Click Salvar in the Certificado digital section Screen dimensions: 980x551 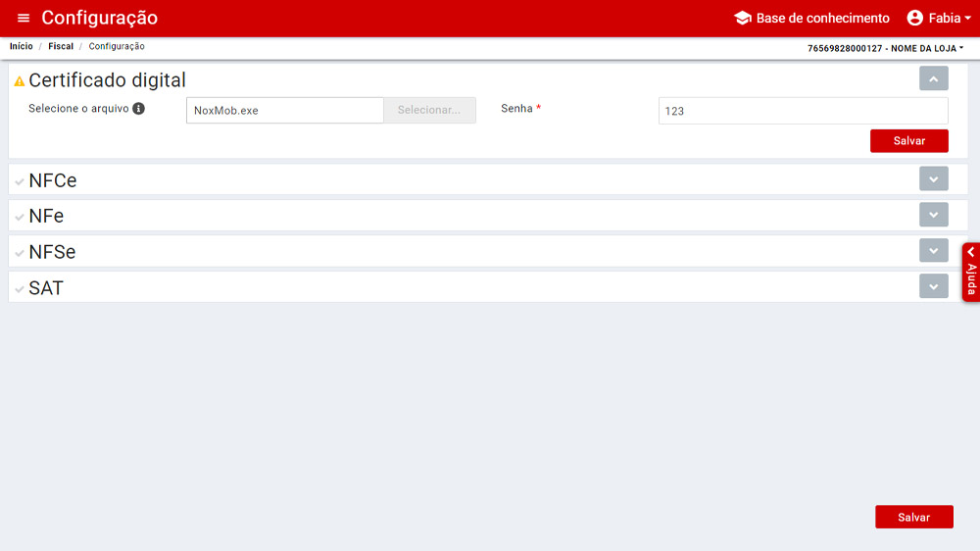(908, 141)
